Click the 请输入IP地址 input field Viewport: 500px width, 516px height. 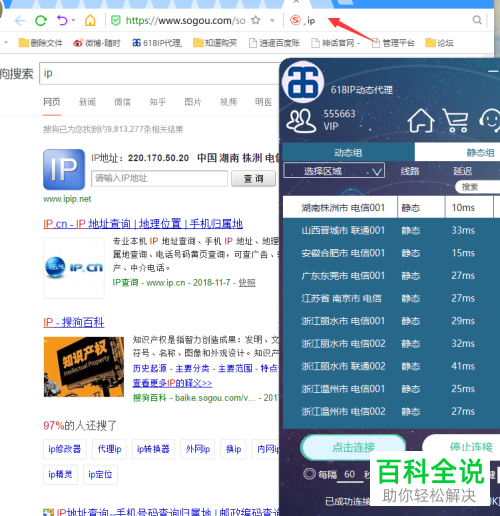tap(159, 178)
